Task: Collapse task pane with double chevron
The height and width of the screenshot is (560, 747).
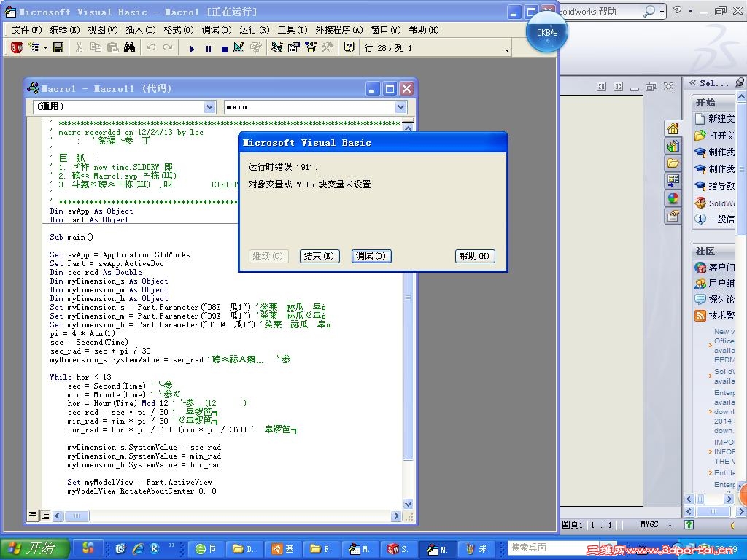Action: (x=693, y=83)
